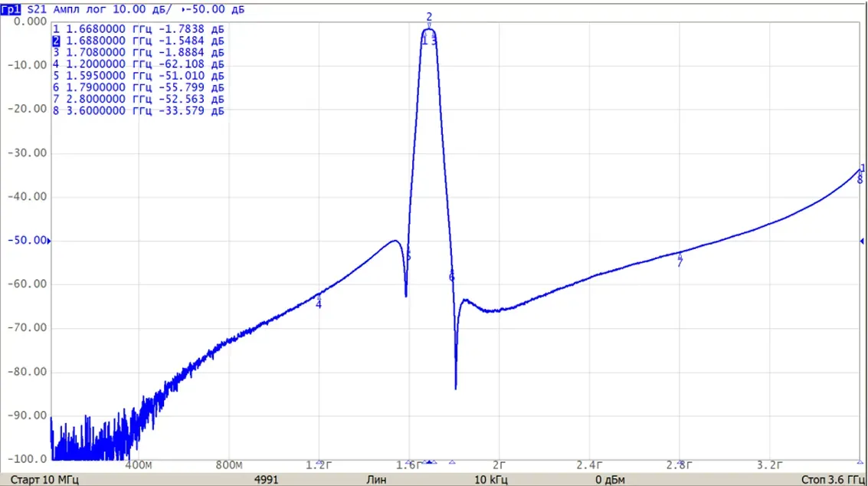Click the 0.000 Y-axis label
This screenshot has height=486, width=868.
pyautogui.click(x=31, y=21)
